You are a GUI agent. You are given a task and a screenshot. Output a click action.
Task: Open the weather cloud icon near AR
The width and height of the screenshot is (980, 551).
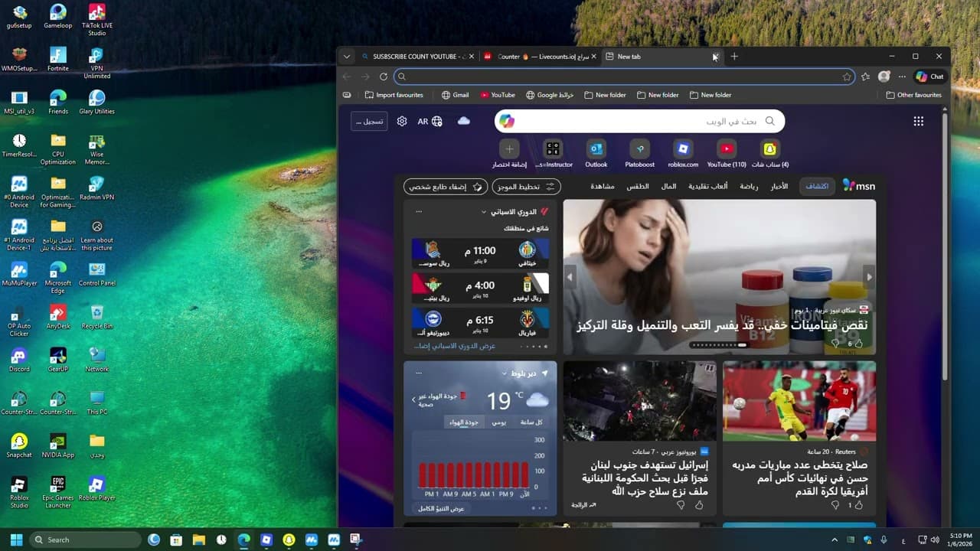coord(463,121)
